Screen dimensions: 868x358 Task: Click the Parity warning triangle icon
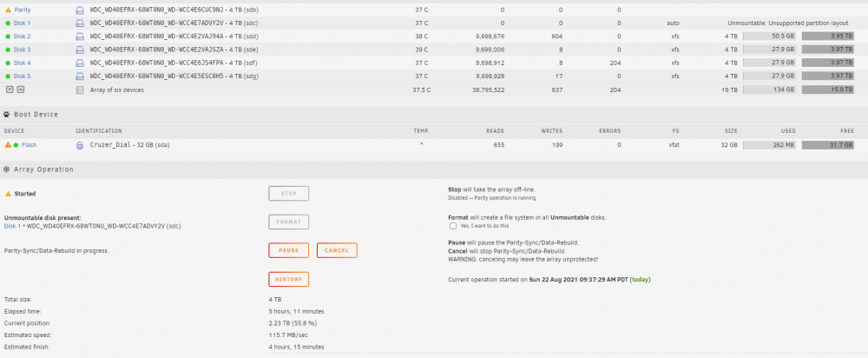(8, 10)
